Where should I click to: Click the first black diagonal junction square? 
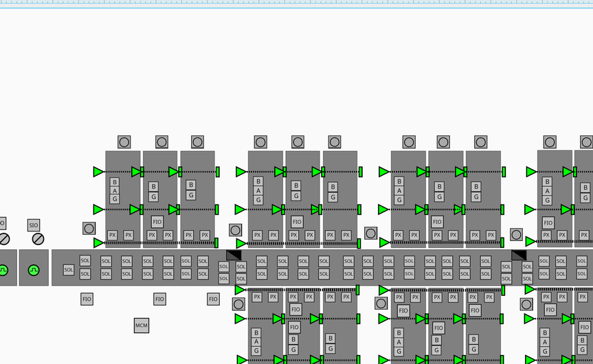point(234,255)
